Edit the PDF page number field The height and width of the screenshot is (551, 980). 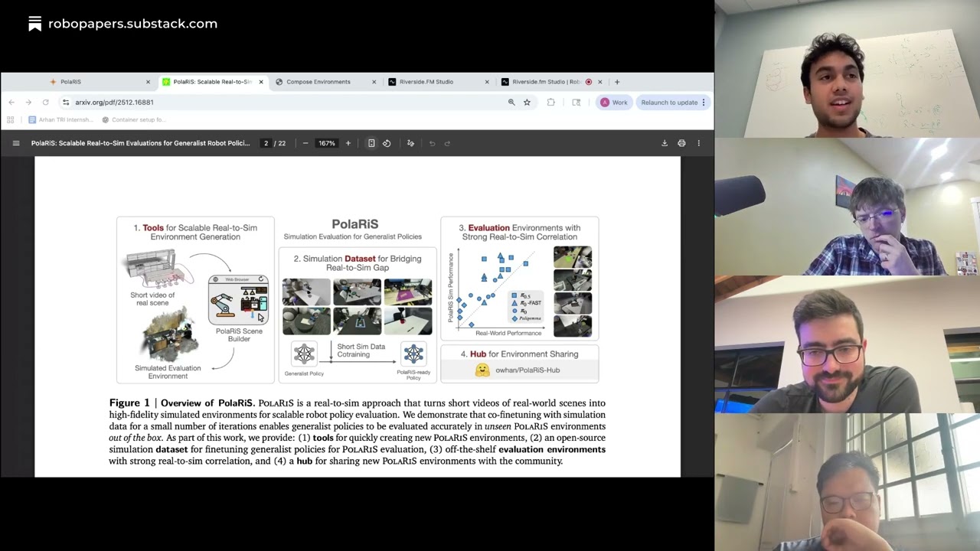click(266, 143)
